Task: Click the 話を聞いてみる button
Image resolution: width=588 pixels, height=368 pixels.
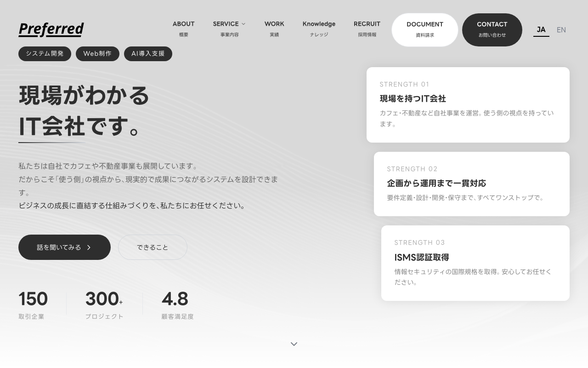Action: 64,247
